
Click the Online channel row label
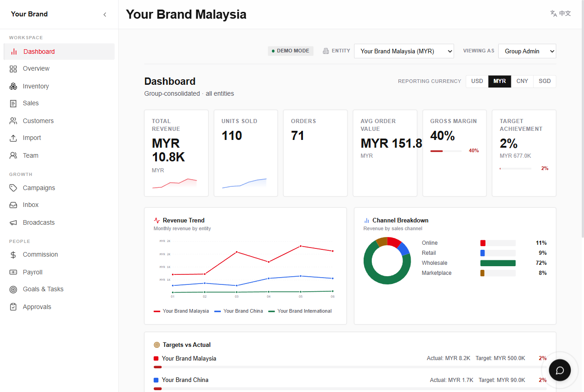click(x=430, y=243)
